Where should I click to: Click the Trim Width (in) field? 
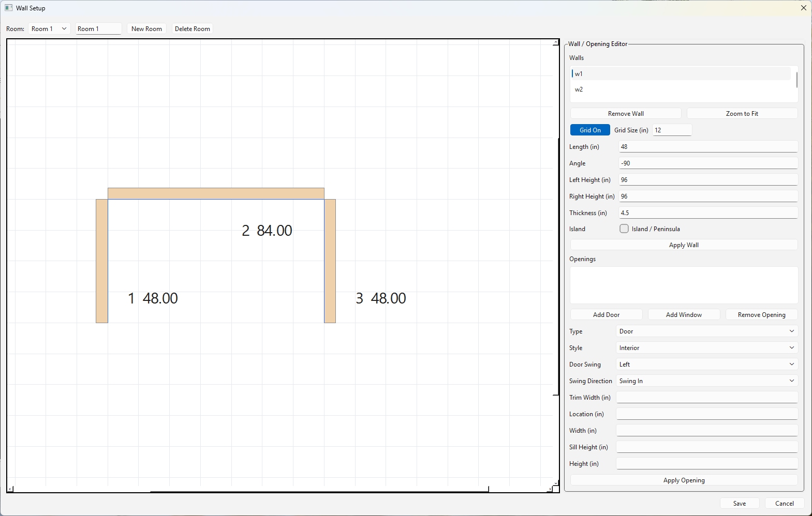[x=707, y=398]
